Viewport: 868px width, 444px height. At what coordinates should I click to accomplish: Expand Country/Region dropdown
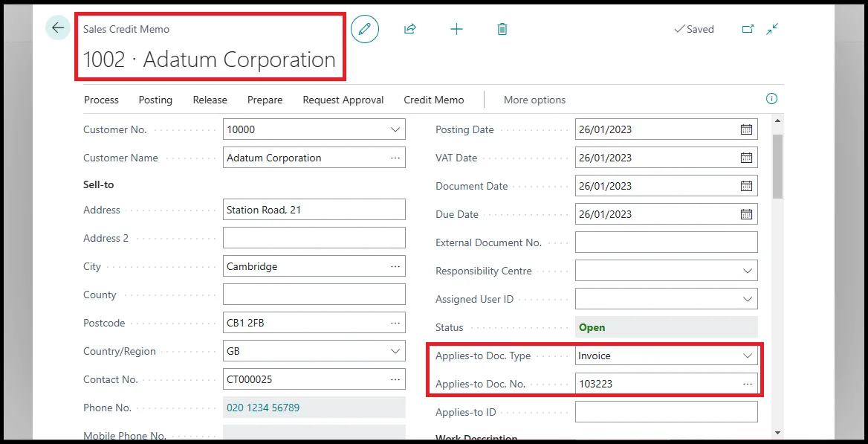pos(395,352)
